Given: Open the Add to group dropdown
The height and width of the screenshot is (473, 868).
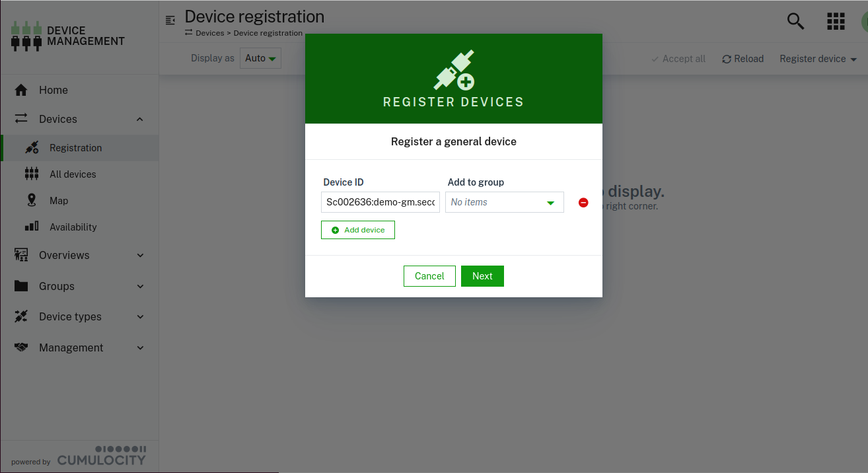Looking at the screenshot, I should point(504,202).
